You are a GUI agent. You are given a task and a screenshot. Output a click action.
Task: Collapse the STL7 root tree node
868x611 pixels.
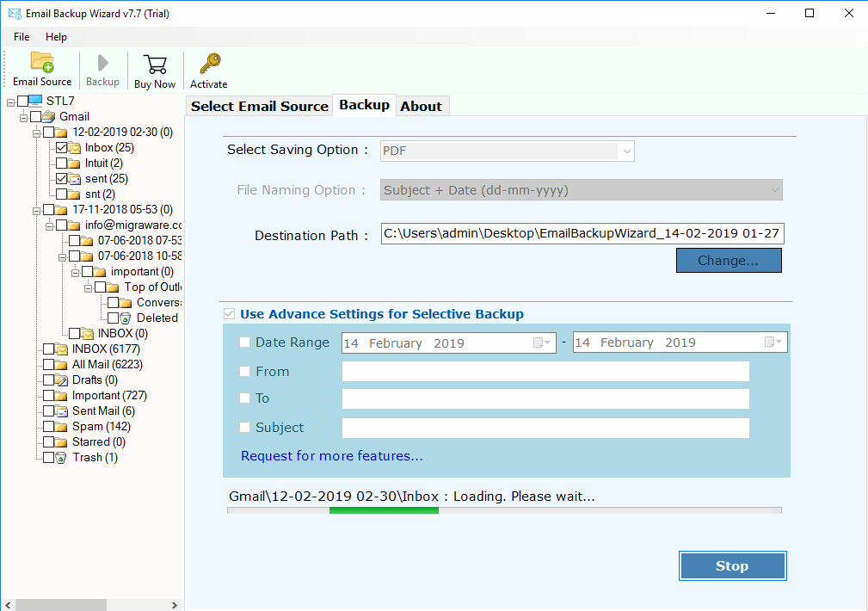pos(10,102)
